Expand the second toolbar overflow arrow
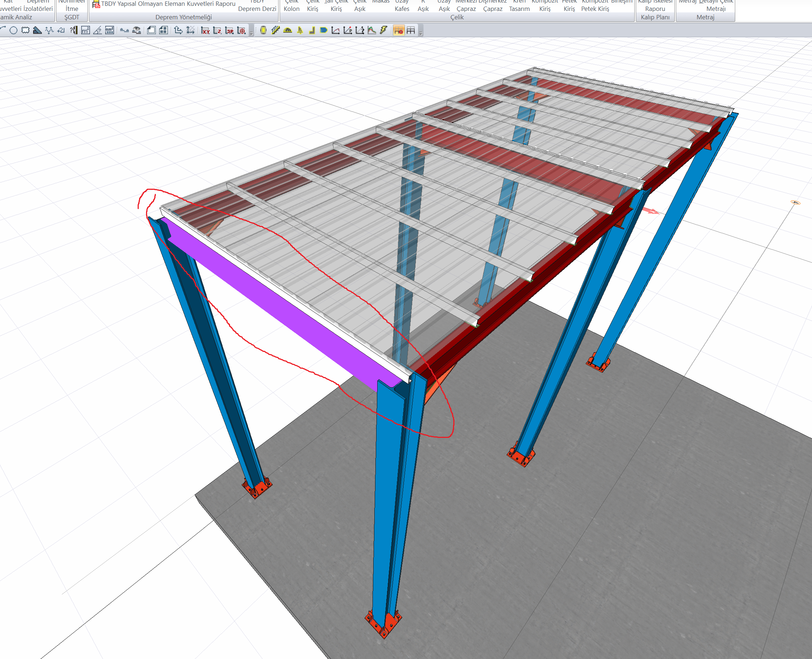Screen dimensions: 812x659 [421, 34]
